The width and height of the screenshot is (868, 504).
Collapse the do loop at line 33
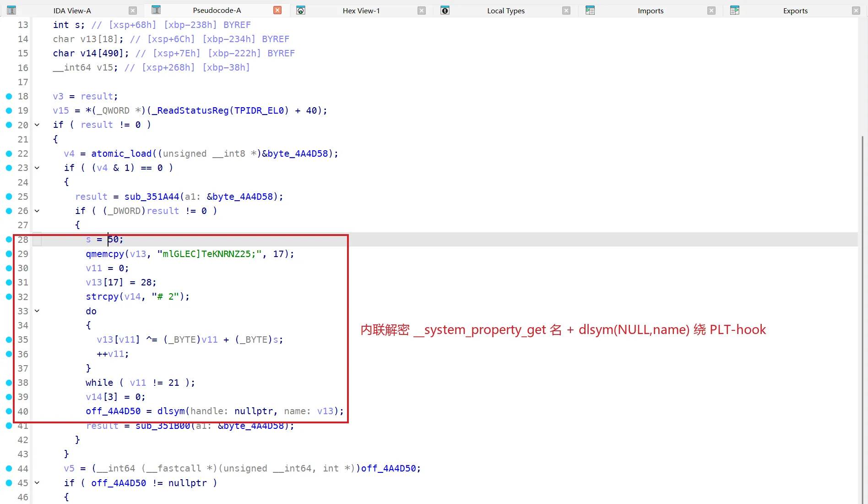(37, 311)
